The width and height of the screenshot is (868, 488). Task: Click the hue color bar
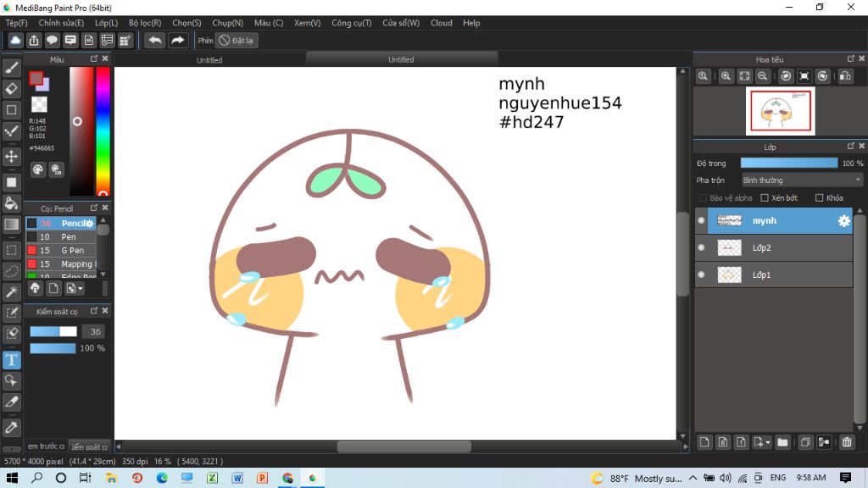[x=103, y=131]
